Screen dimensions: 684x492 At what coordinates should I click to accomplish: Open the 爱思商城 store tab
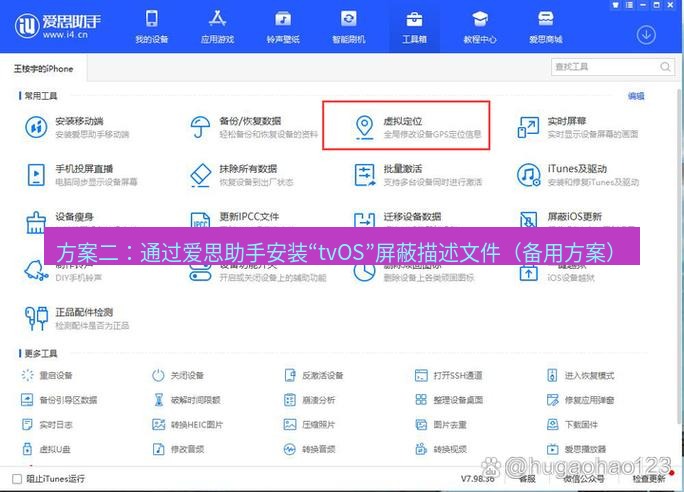point(545,27)
